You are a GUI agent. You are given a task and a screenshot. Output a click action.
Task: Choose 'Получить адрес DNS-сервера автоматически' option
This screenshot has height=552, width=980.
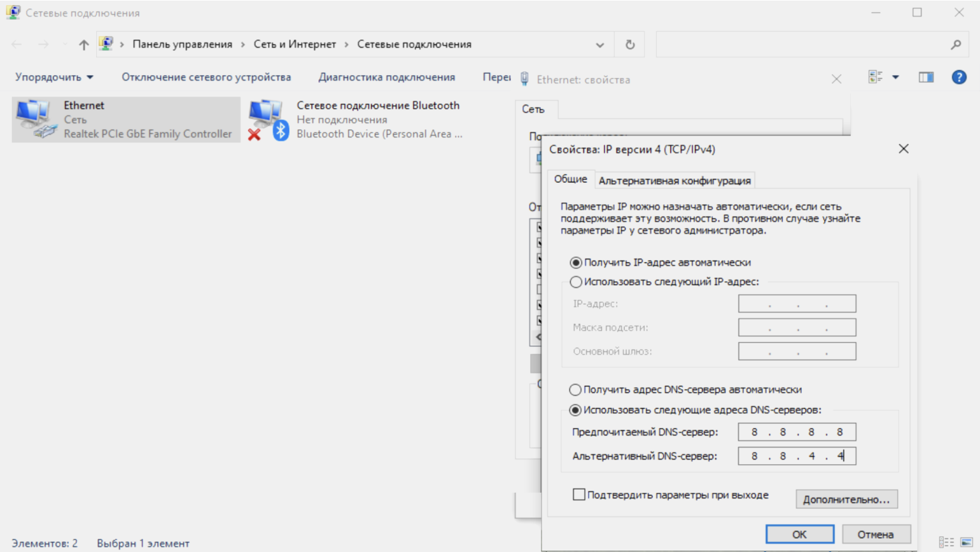coord(575,390)
